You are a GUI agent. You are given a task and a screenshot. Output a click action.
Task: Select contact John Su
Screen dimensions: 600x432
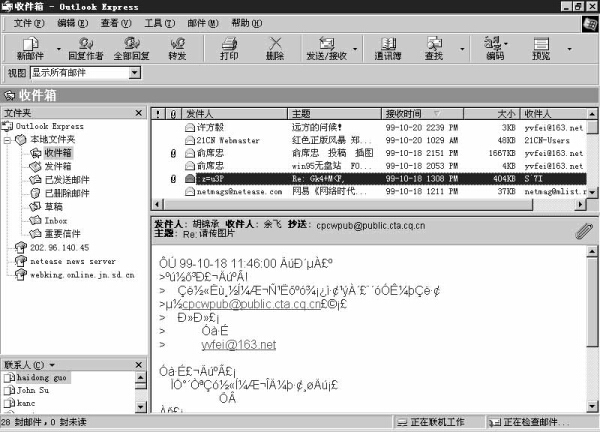point(27,390)
